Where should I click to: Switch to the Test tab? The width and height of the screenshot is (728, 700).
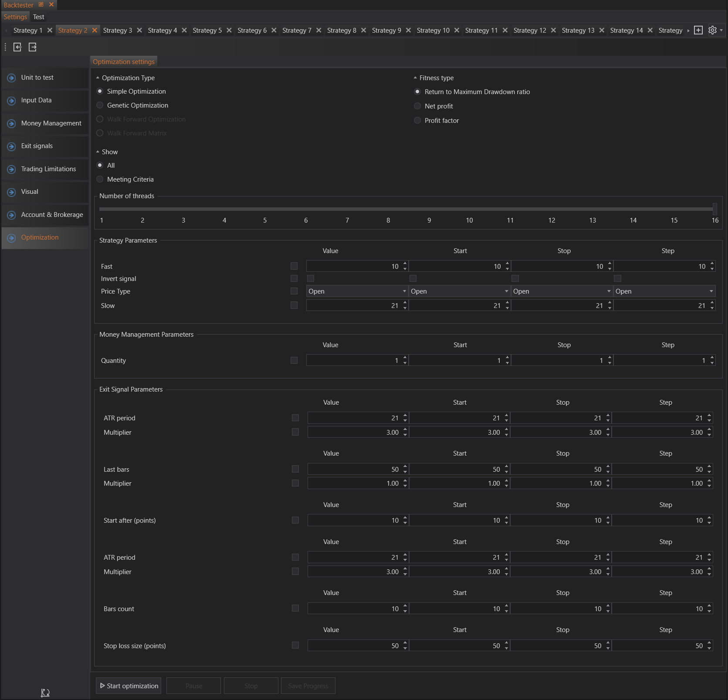(38, 17)
